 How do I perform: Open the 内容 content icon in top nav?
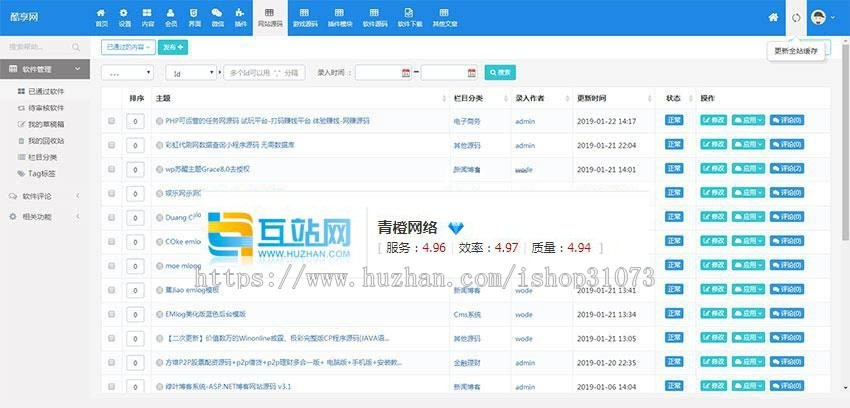click(147, 17)
